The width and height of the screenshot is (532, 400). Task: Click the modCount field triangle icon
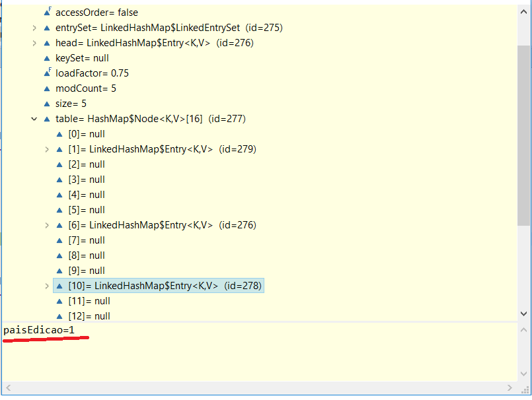[x=47, y=89]
